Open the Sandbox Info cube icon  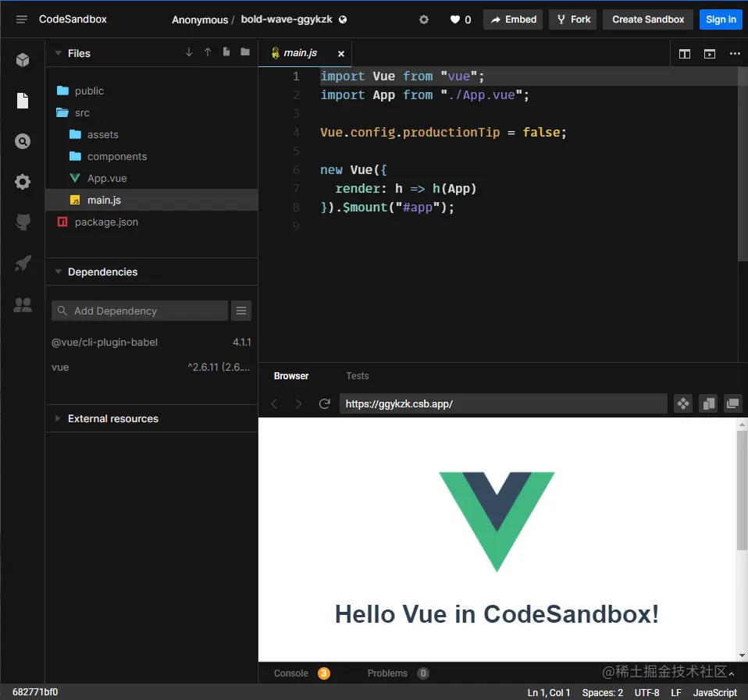click(x=23, y=60)
